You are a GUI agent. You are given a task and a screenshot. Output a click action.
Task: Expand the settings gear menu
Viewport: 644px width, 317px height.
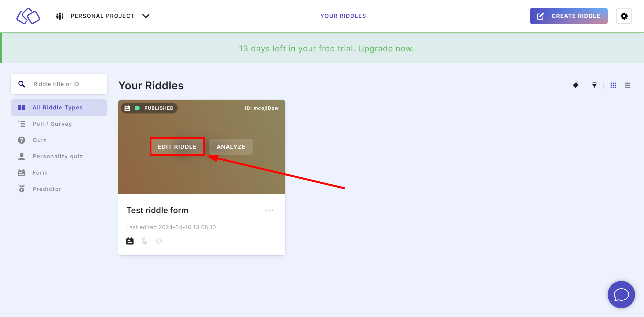click(x=625, y=16)
